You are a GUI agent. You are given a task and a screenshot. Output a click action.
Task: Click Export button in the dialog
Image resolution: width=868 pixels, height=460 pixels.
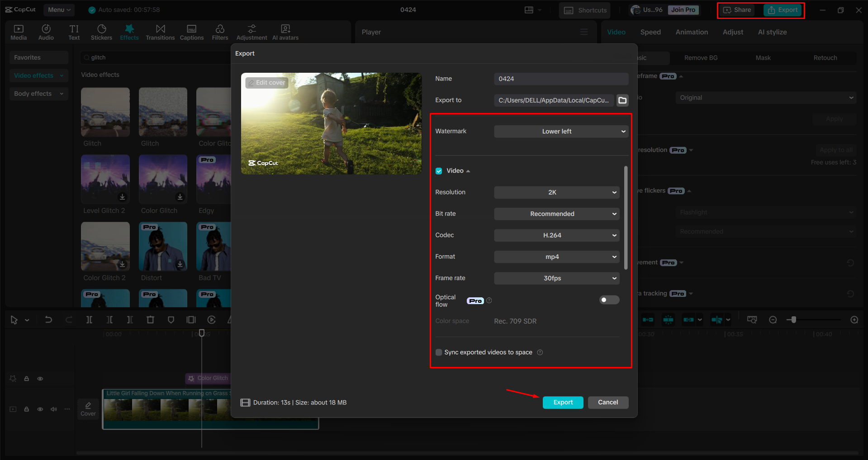coord(563,403)
